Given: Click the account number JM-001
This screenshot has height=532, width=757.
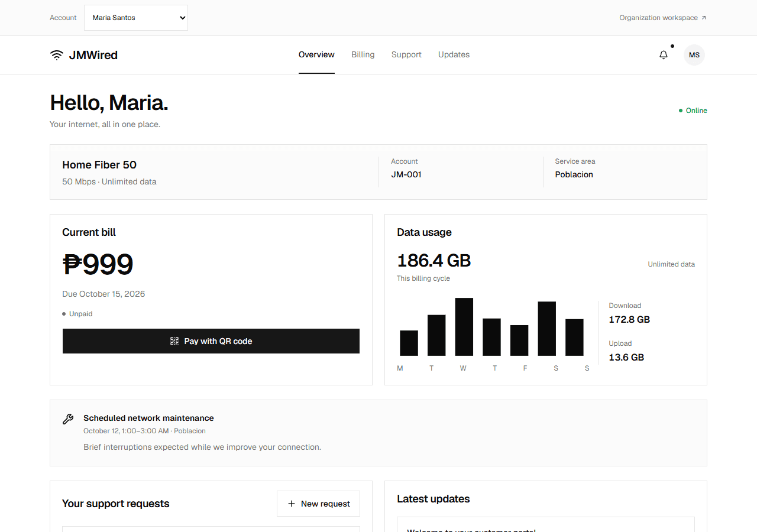Looking at the screenshot, I should click(x=406, y=174).
